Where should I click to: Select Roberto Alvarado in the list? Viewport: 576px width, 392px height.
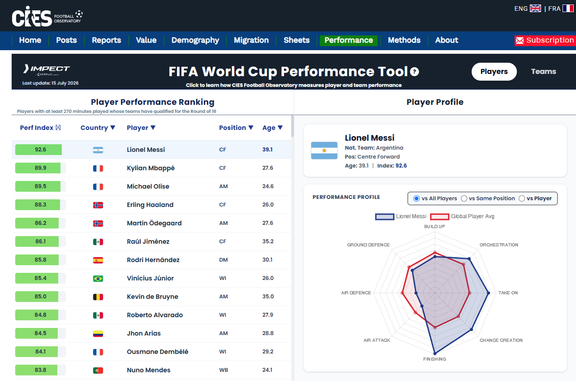pos(155,315)
